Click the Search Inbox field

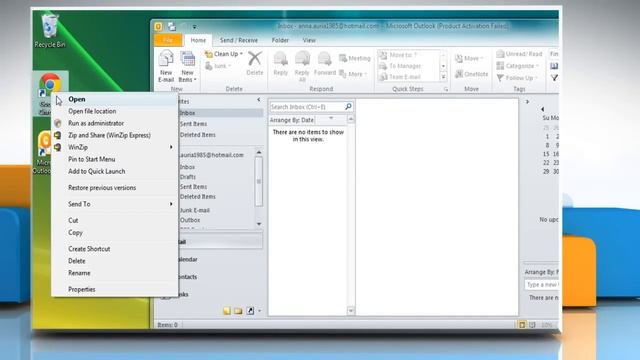tap(307, 107)
